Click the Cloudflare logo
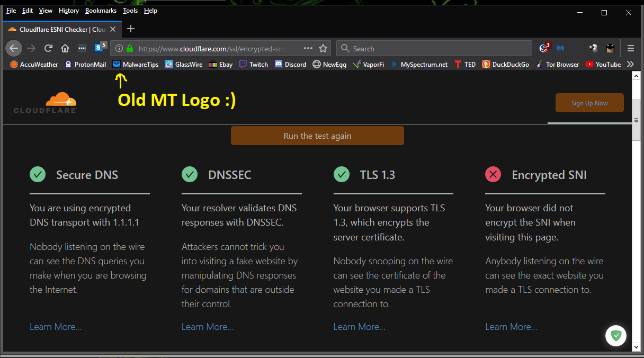Viewport: 644px width, 358px height. 45,102
